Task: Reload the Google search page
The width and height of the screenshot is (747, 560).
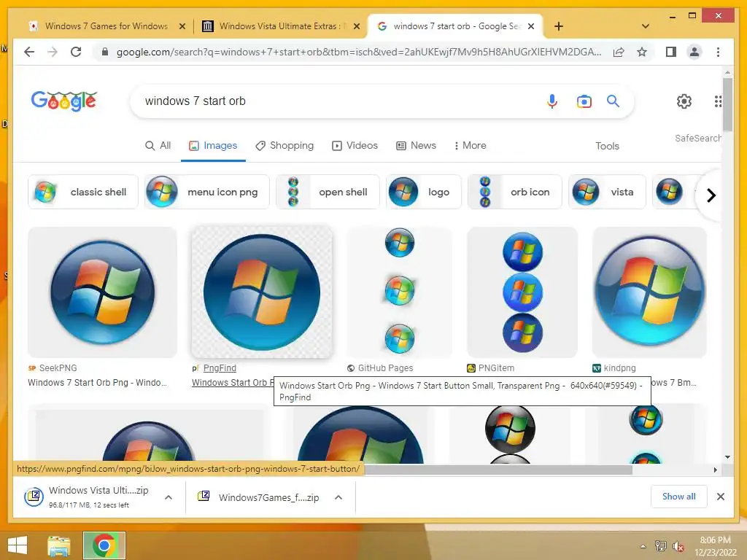Action: [76, 52]
